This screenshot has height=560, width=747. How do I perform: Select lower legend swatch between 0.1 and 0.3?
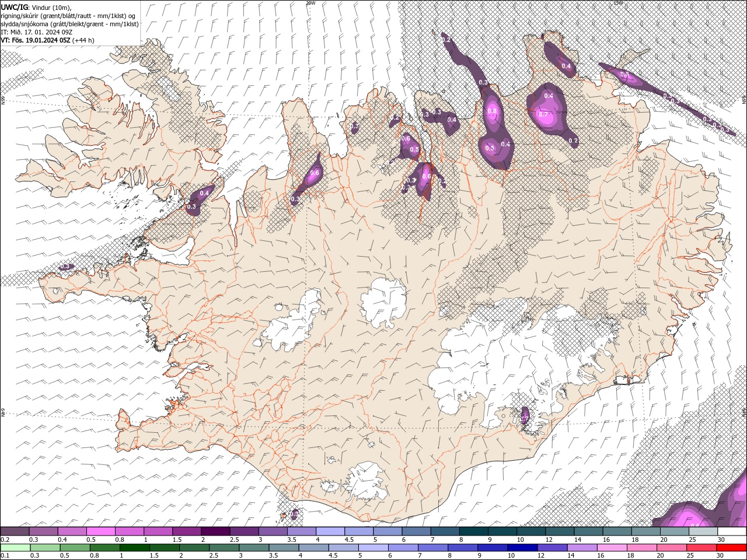(x=15, y=548)
